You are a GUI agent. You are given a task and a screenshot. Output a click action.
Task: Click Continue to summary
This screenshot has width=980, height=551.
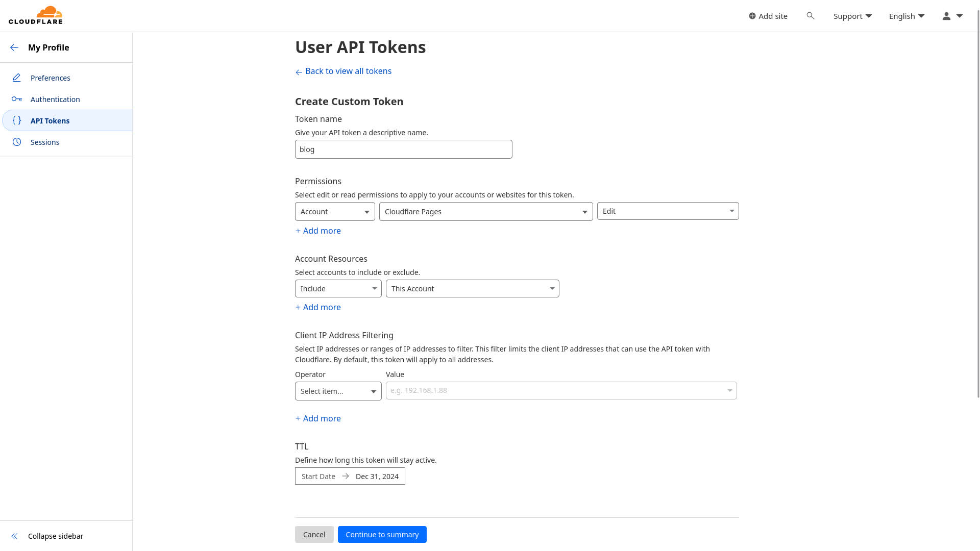[x=382, y=534]
